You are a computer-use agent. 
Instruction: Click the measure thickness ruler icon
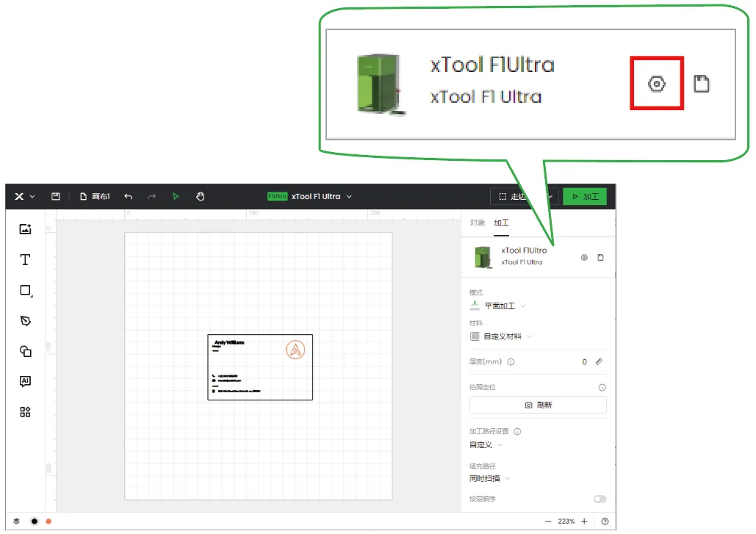600,361
